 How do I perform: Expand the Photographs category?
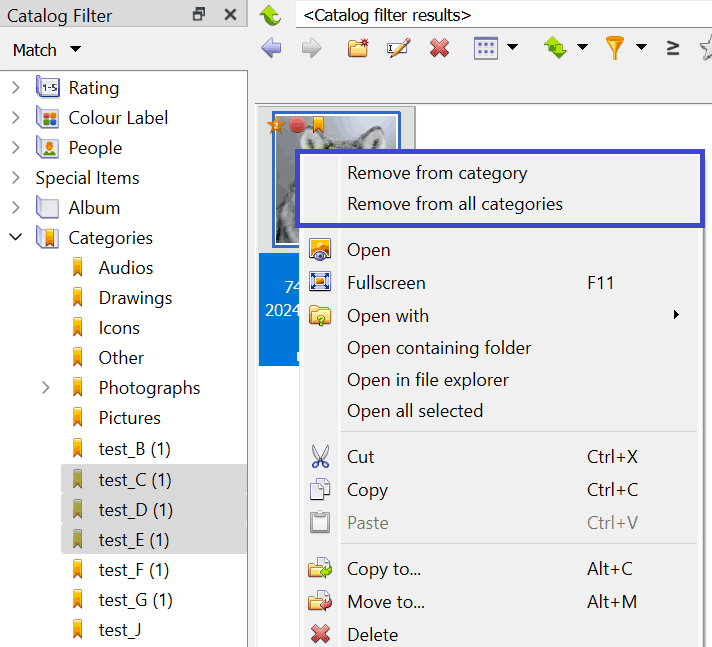[46, 388]
